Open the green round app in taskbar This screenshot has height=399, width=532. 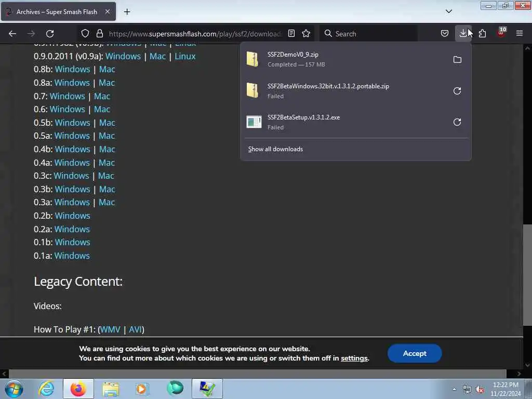point(175,388)
